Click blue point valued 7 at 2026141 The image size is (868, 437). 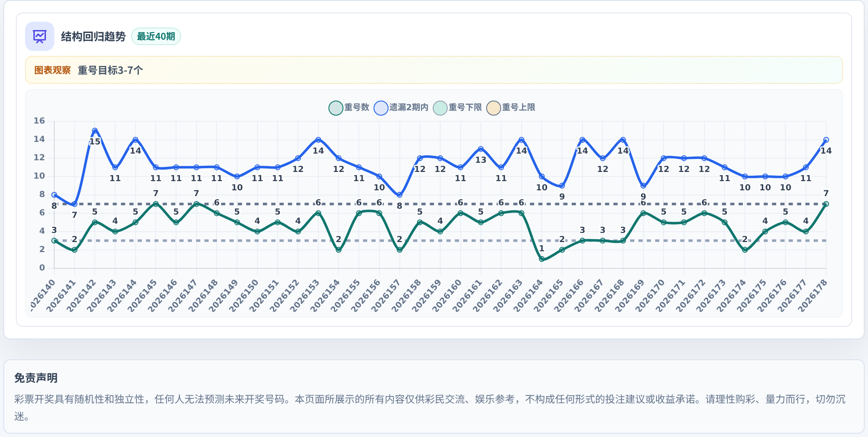(74, 204)
